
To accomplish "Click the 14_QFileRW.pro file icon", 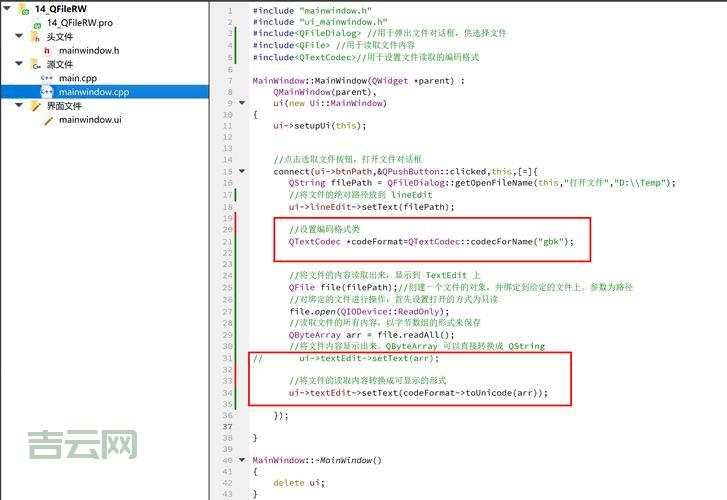I will point(38,22).
